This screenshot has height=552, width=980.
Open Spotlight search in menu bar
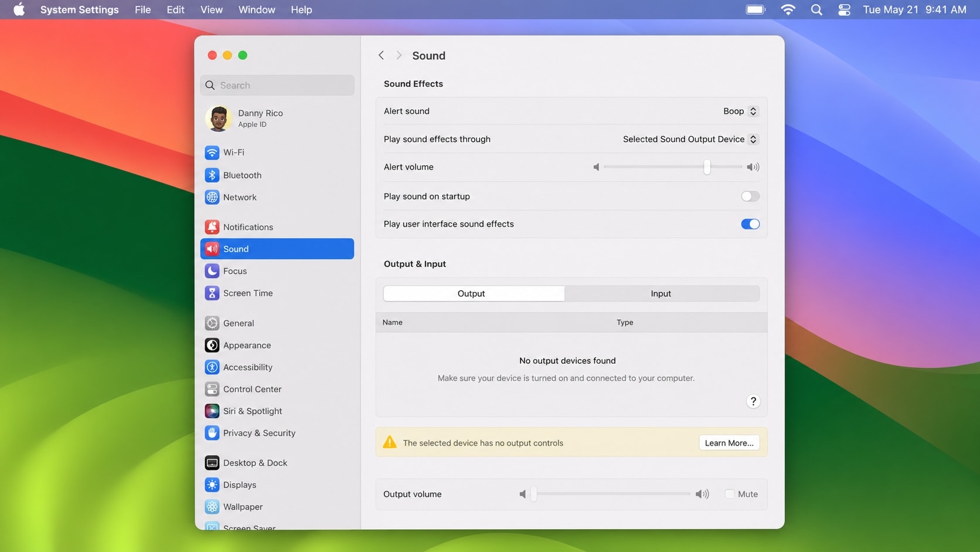(816, 10)
